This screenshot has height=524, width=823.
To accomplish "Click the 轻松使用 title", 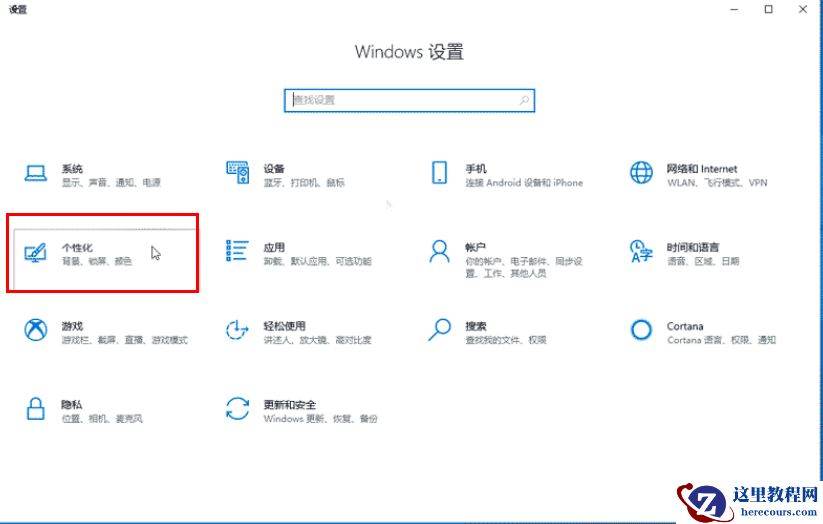I will [x=284, y=326].
